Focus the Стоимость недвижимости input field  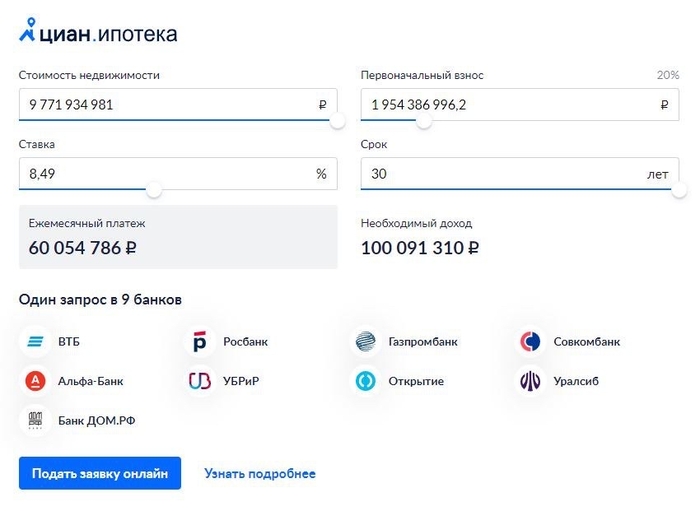pos(178,104)
